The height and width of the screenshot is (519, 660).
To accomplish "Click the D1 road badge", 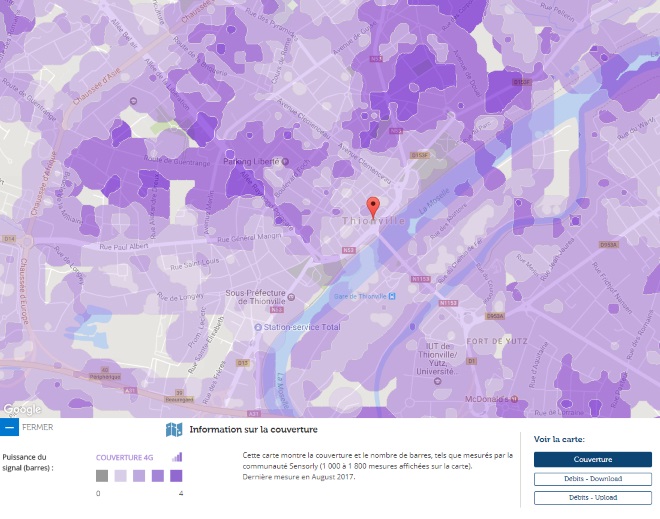I will point(471,361).
